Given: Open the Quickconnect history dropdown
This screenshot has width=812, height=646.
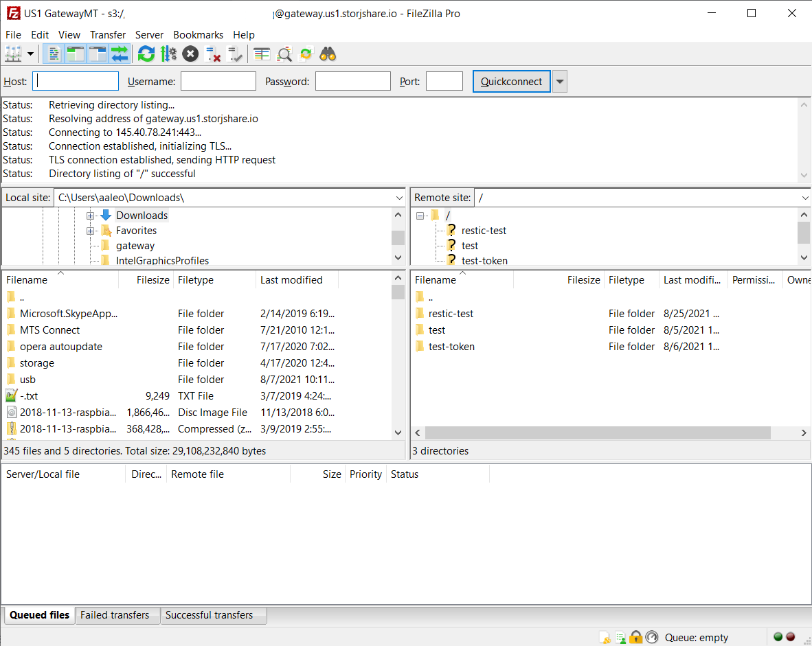Looking at the screenshot, I should click(560, 81).
